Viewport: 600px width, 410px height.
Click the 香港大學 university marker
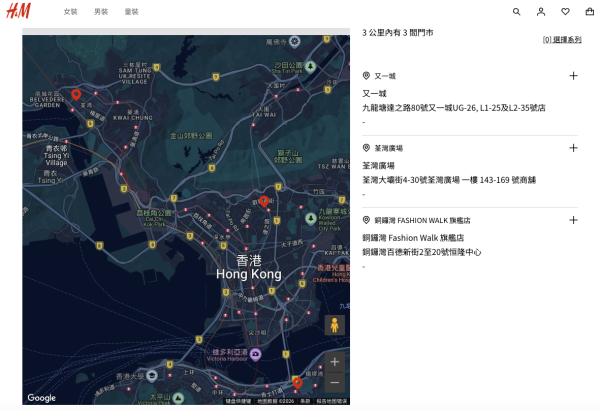(x=152, y=376)
